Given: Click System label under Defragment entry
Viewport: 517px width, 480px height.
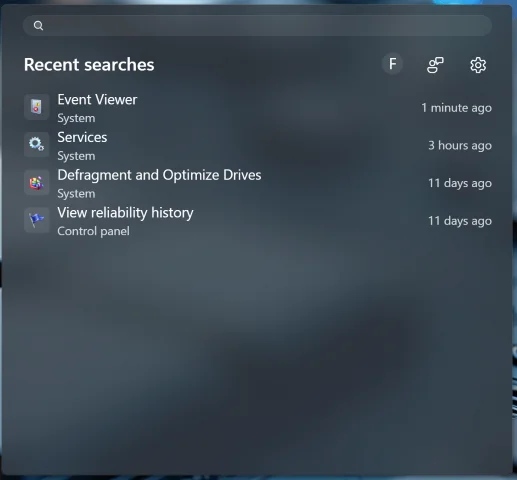Looking at the screenshot, I should click(x=76, y=194).
